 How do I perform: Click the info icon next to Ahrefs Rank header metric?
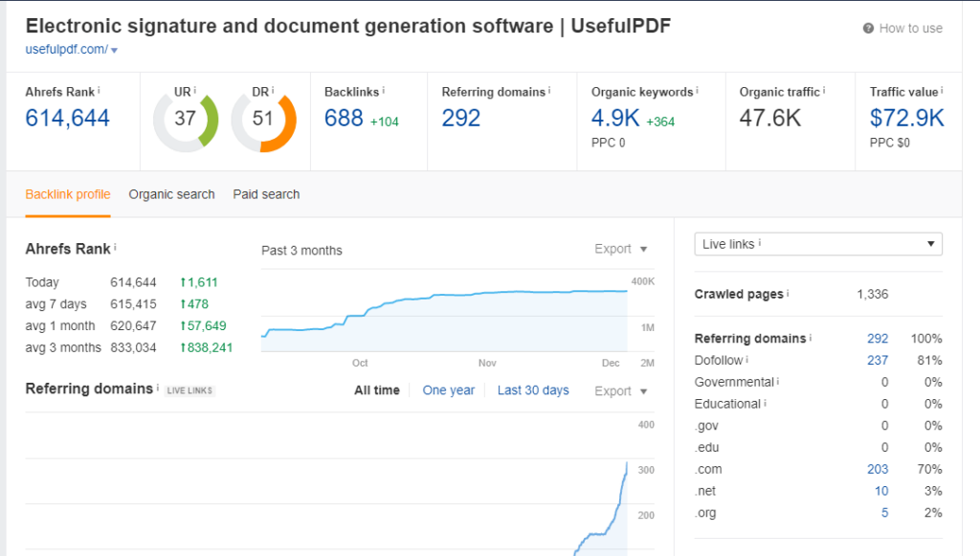pyautogui.click(x=99, y=91)
